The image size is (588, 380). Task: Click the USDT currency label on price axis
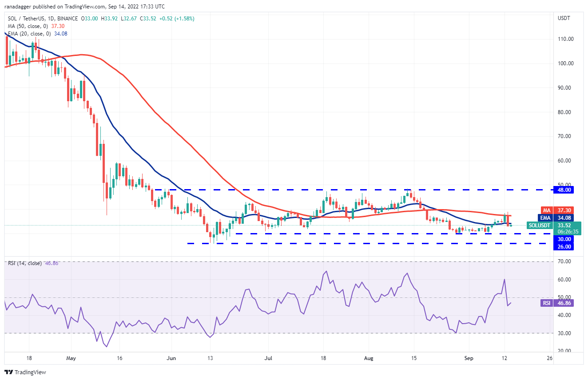[564, 18]
